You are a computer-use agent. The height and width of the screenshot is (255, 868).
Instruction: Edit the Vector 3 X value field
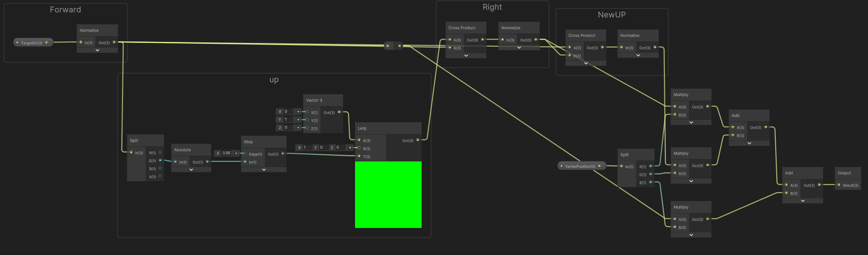click(288, 111)
